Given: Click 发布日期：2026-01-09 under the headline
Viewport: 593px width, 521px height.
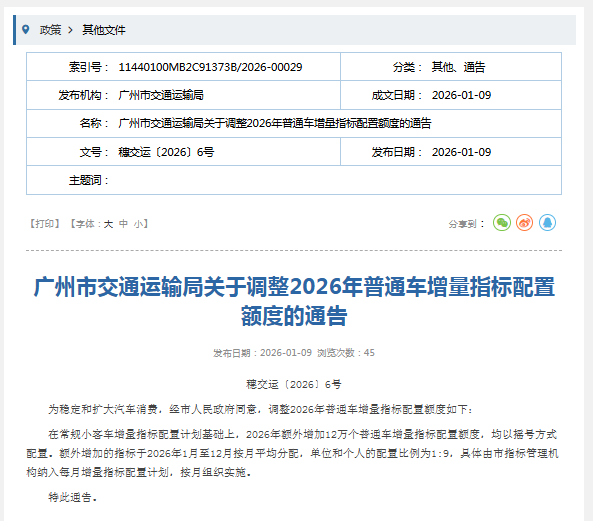Looking at the screenshot, I should (x=262, y=353).
